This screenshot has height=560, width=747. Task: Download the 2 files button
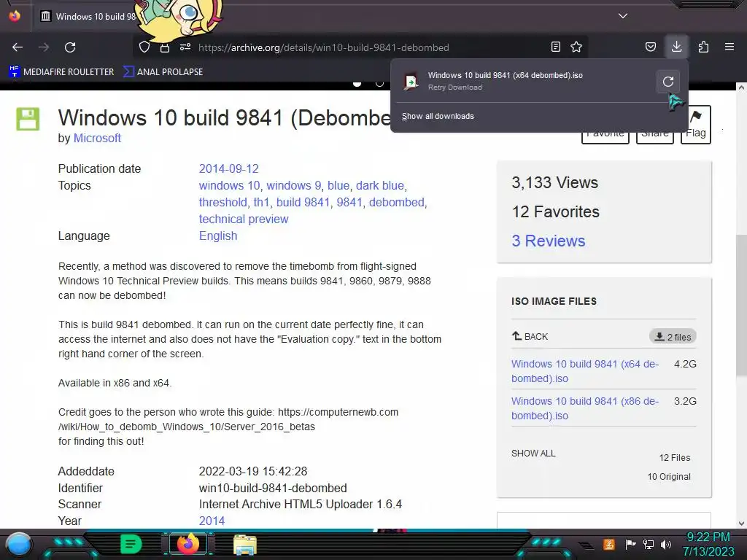673,337
